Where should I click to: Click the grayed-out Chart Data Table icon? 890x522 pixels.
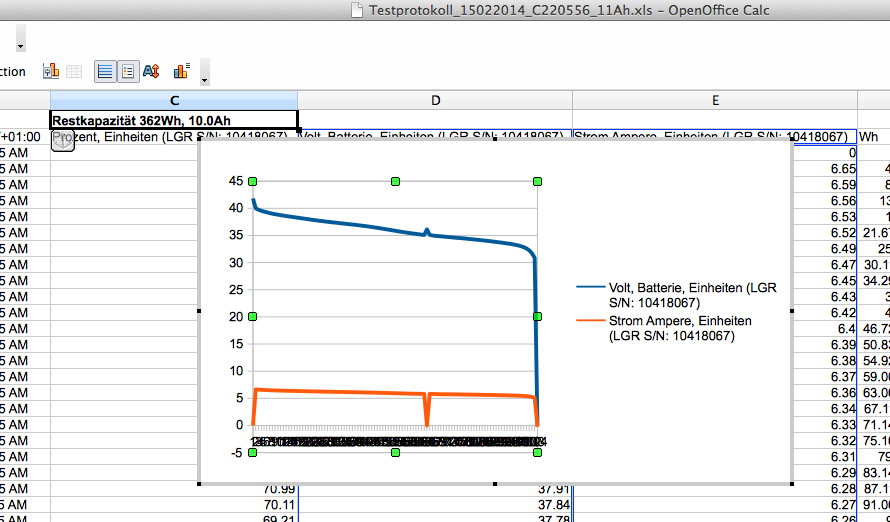74,71
